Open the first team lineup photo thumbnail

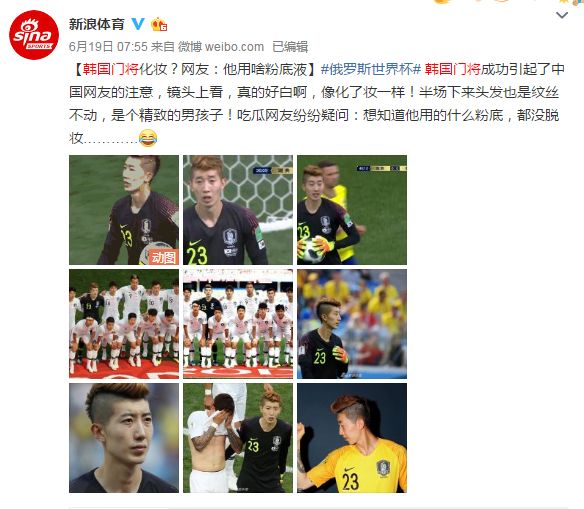(124, 324)
